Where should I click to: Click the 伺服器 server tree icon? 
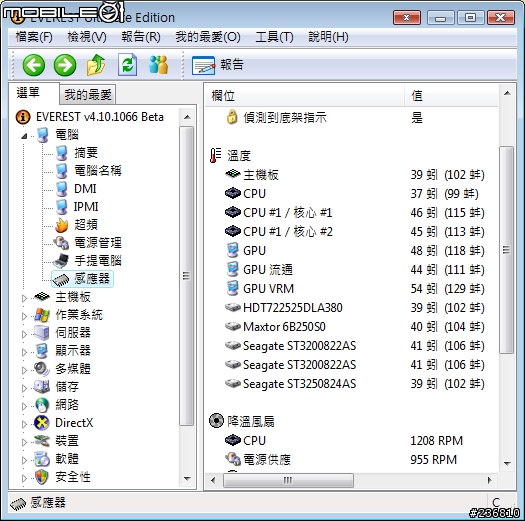tap(42, 333)
